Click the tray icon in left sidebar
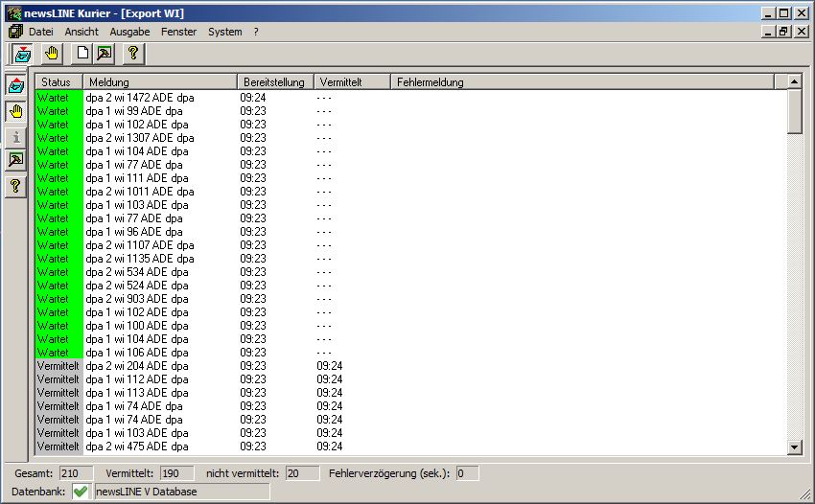Screen dimensions: 815x504 pyautogui.click(x=15, y=86)
